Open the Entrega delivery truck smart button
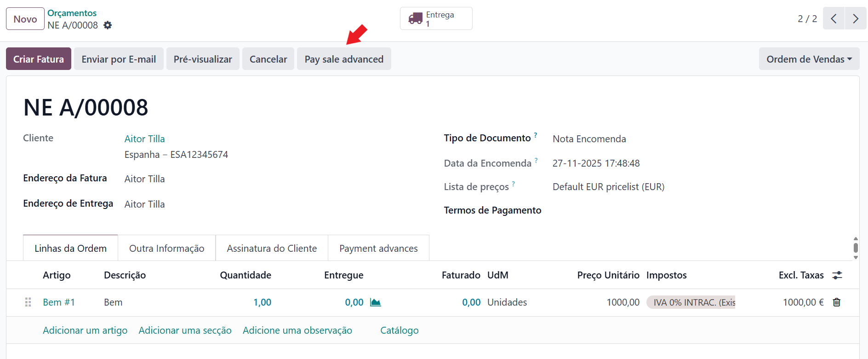 tap(436, 18)
